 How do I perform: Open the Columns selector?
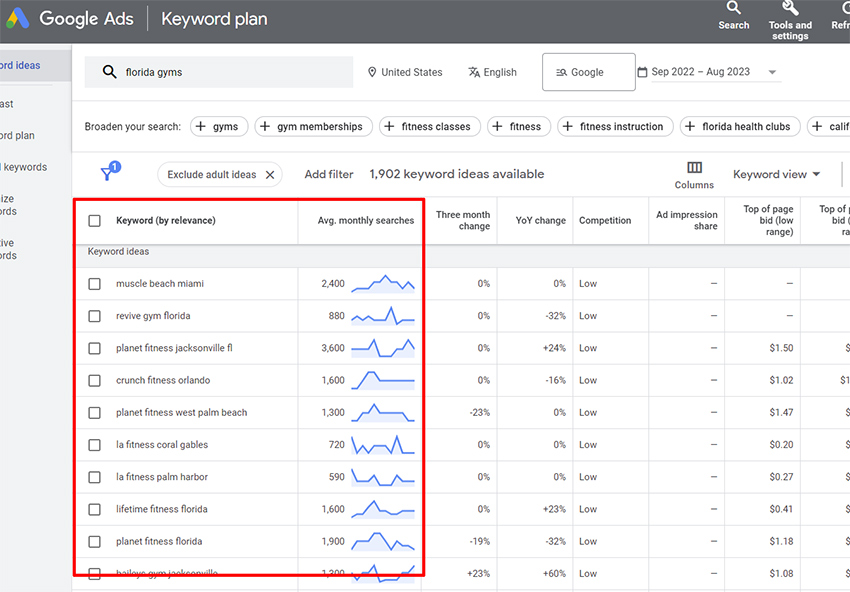[x=694, y=175]
